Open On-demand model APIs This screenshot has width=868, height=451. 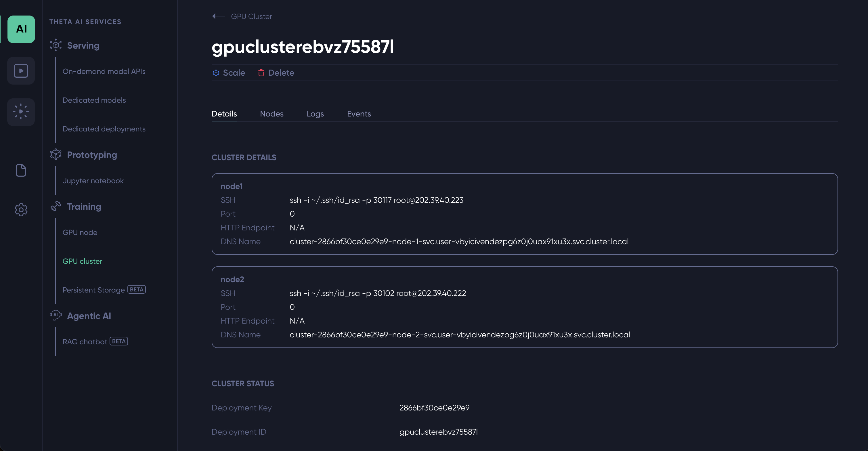pos(104,71)
